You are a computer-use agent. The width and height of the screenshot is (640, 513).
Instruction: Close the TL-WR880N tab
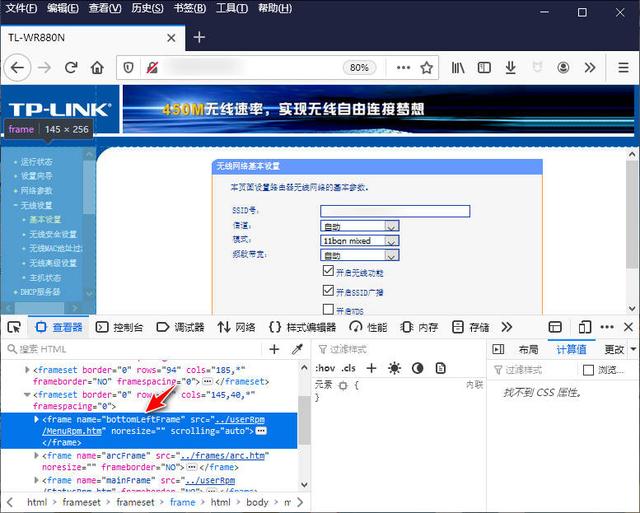171,38
